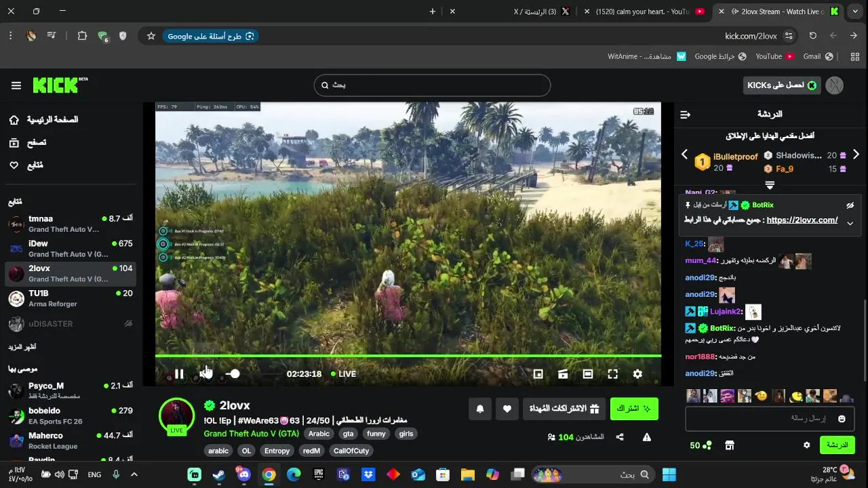Open the 2lovx streamer avatar
The image size is (868, 488).
(x=176, y=415)
